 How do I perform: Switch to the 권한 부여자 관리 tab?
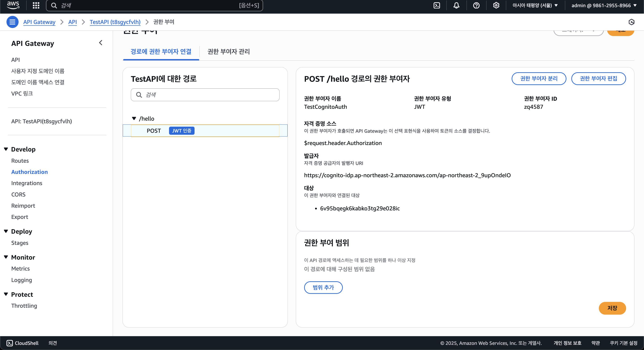click(229, 51)
